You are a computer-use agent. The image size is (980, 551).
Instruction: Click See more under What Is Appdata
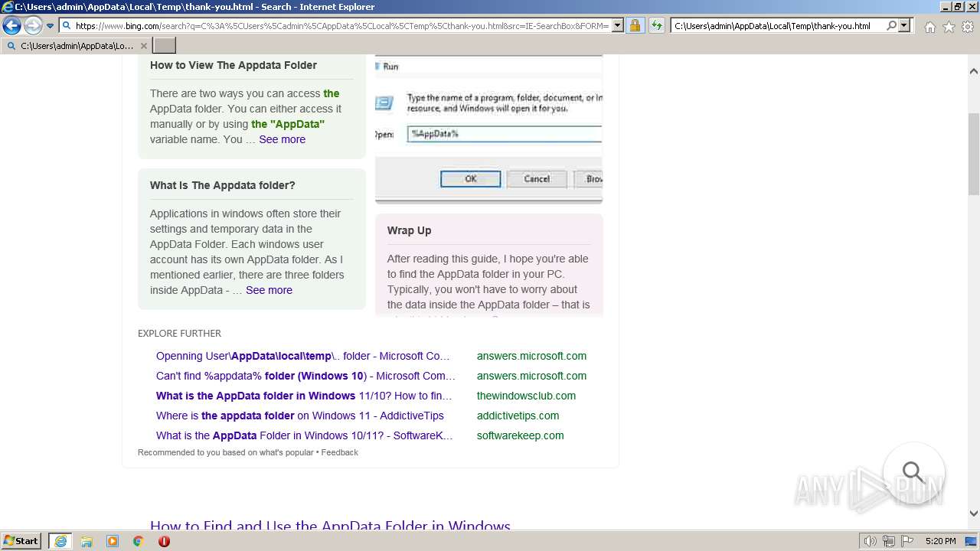(269, 290)
